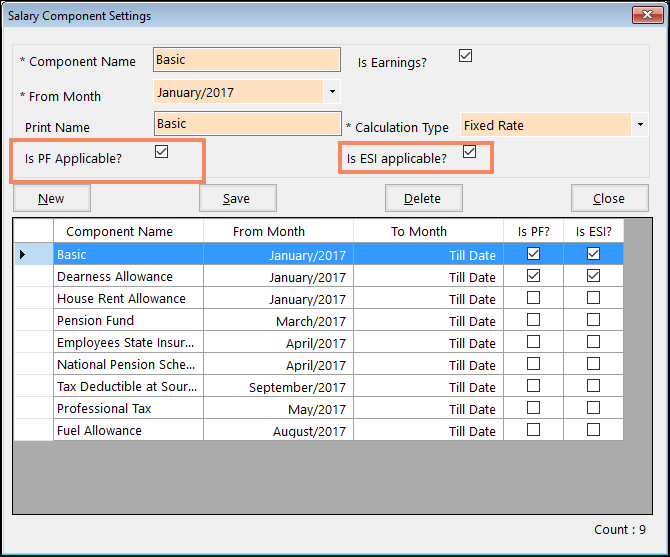Check Is PF for Professional Tax row

click(x=533, y=408)
